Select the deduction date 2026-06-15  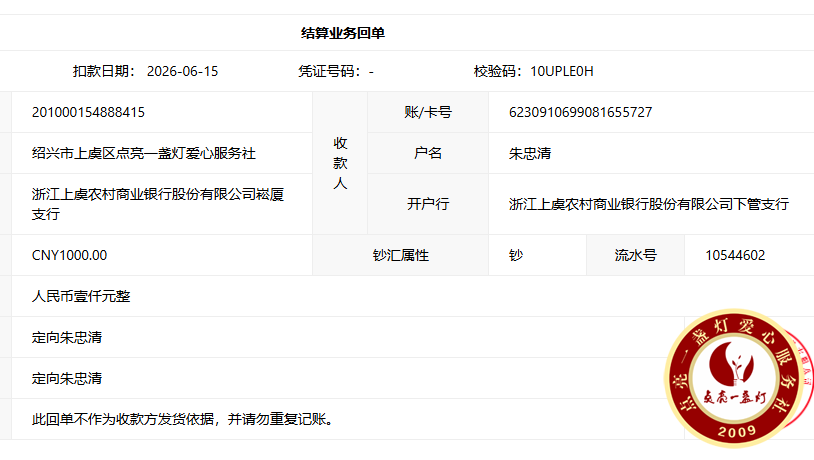[x=182, y=71]
